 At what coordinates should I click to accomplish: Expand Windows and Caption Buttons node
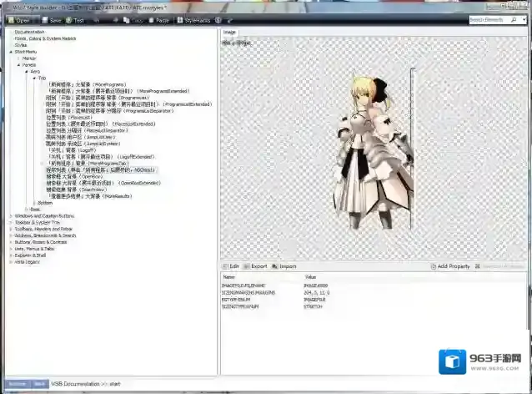click(x=10, y=216)
